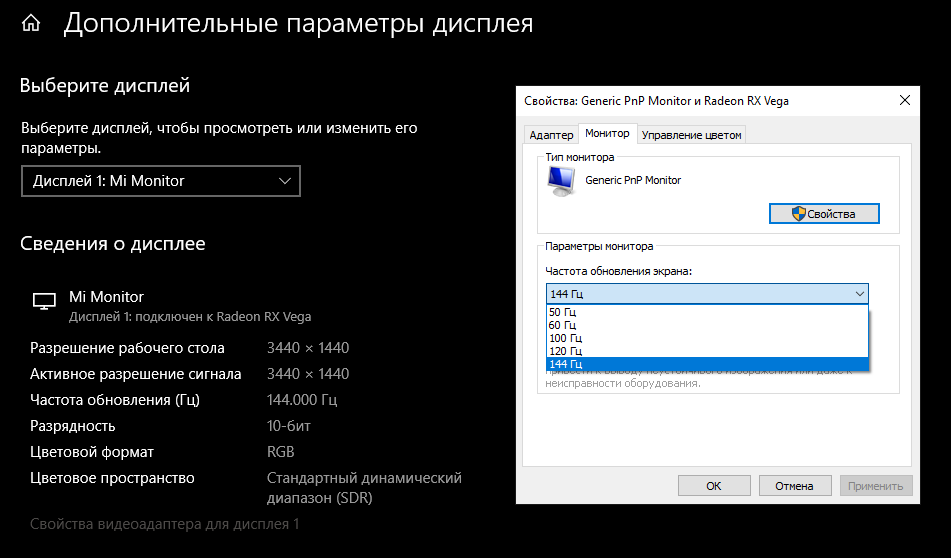Click the Home icon in Settings
This screenshot has width=951, height=558.
tap(31, 24)
